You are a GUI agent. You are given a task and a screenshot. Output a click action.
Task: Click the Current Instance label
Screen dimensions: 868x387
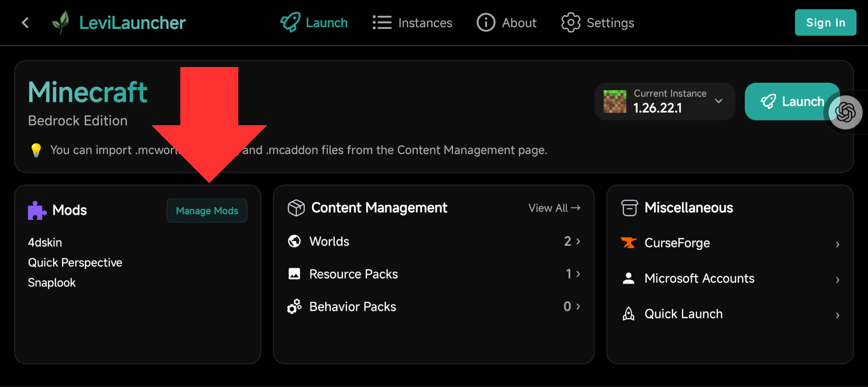[x=670, y=93]
